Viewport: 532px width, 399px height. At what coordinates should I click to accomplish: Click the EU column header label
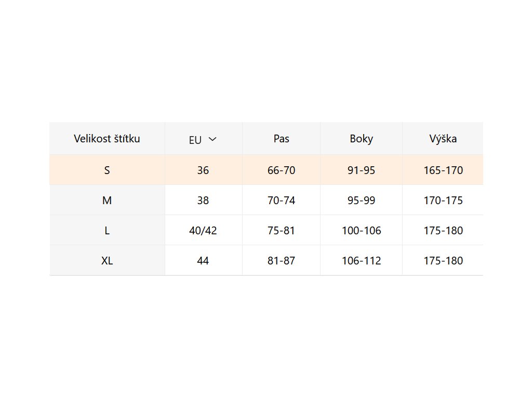coord(195,140)
